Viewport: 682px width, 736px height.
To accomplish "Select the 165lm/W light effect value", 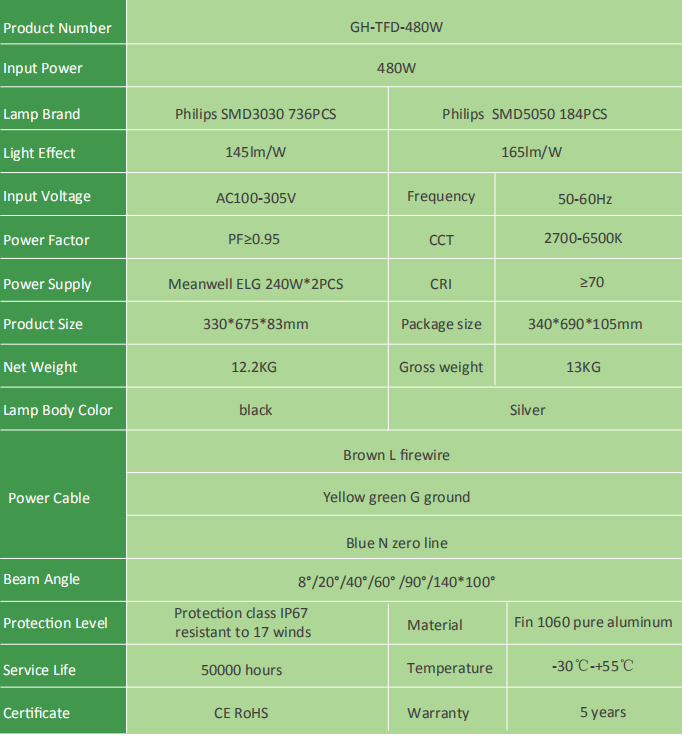I will [x=536, y=152].
